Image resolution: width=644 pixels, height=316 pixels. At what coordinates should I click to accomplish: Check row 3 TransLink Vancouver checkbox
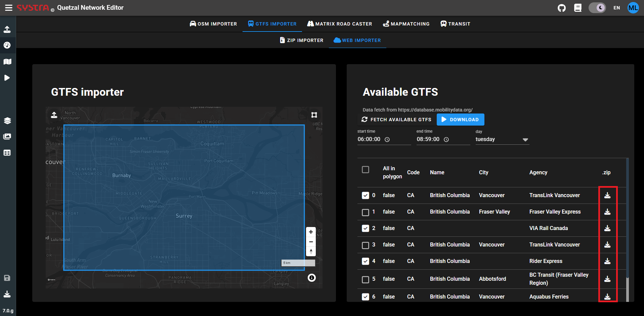tap(366, 245)
